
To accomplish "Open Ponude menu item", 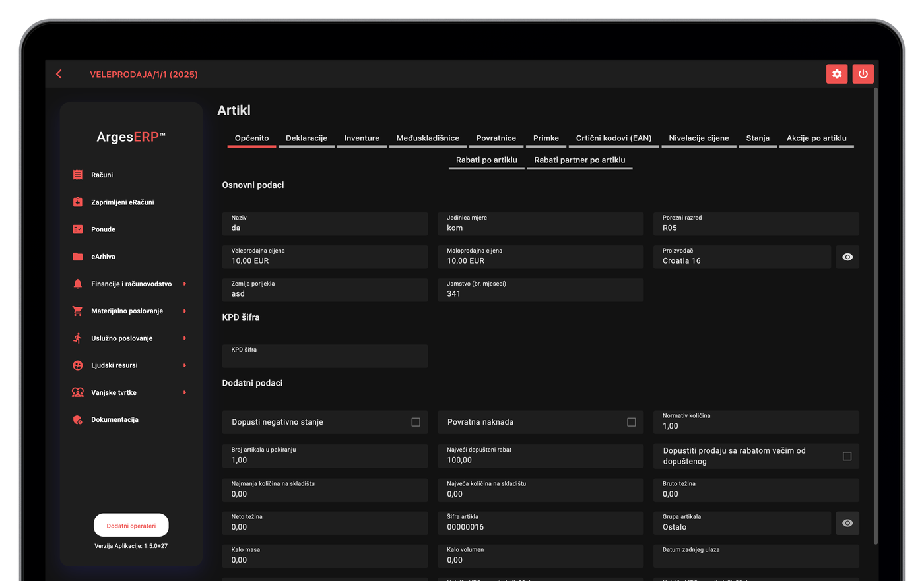I will click(103, 229).
